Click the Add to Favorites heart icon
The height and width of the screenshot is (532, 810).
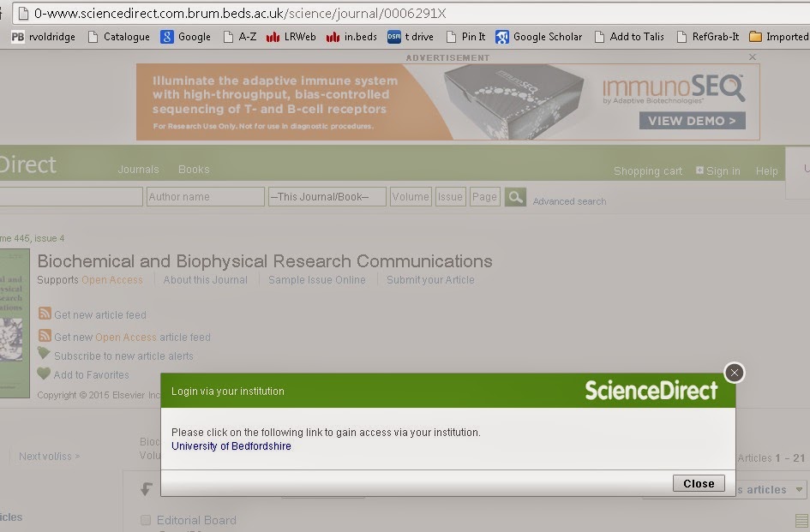(44, 374)
